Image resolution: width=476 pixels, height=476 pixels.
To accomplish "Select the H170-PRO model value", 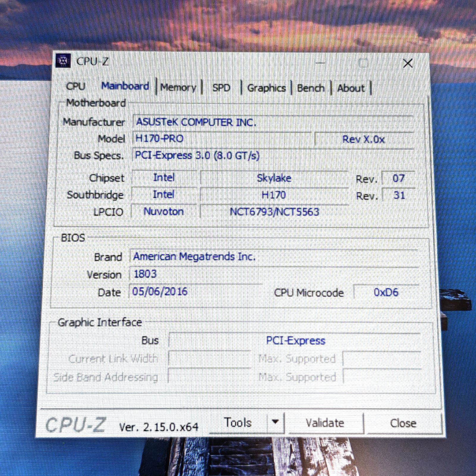I will click(222, 139).
